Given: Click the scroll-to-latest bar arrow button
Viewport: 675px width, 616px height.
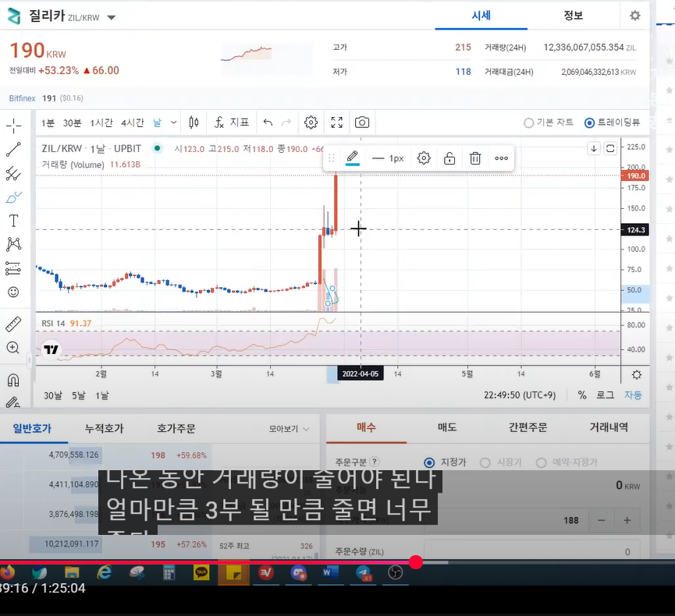Looking at the screenshot, I should coord(594,148).
